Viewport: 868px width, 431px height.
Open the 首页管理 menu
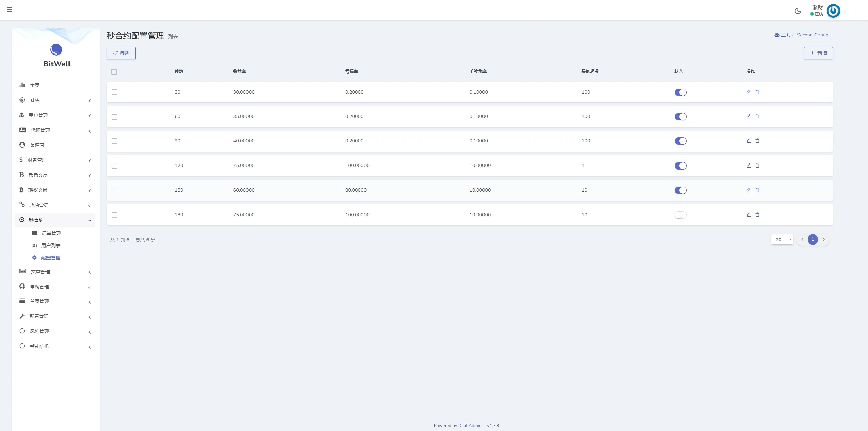pos(55,301)
